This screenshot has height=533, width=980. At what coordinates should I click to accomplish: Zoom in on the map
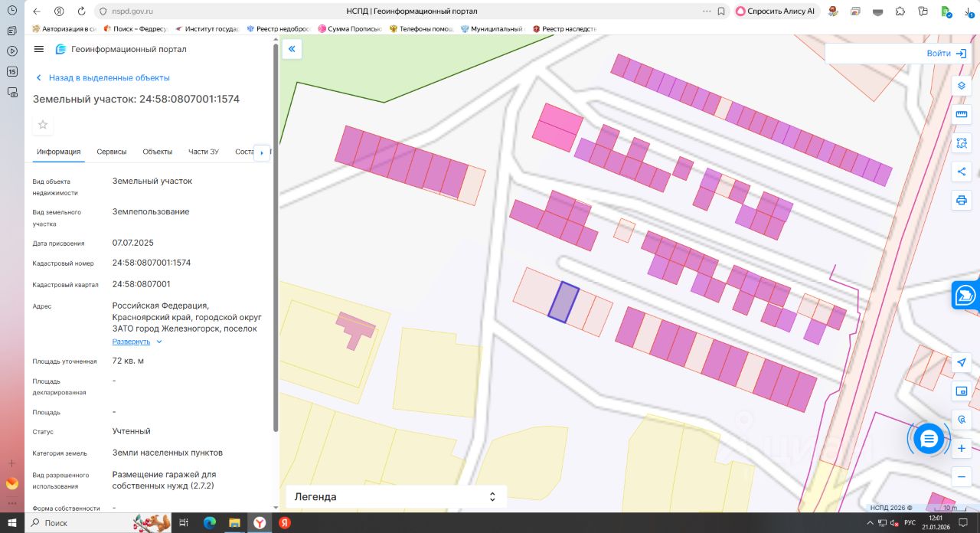pos(962,448)
